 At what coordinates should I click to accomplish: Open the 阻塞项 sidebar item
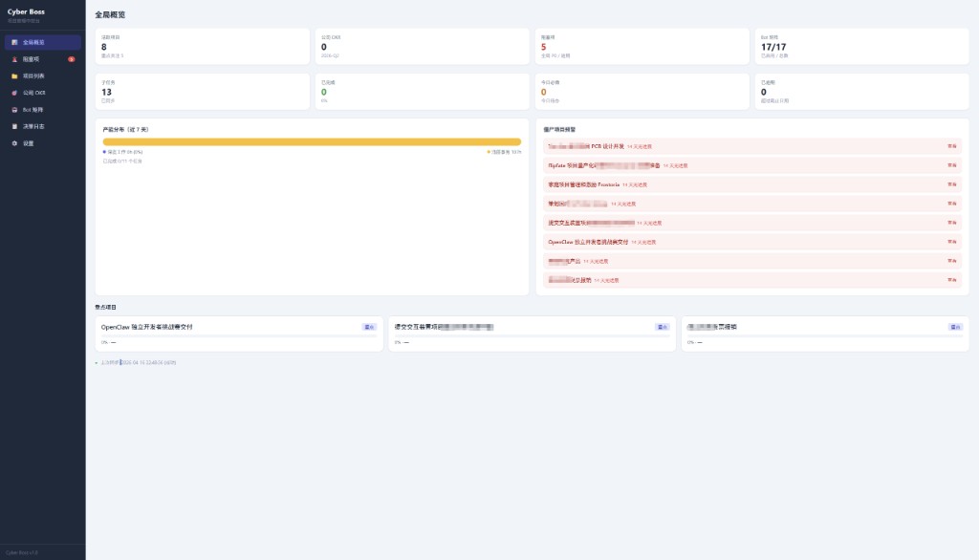click(x=42, y=59)
